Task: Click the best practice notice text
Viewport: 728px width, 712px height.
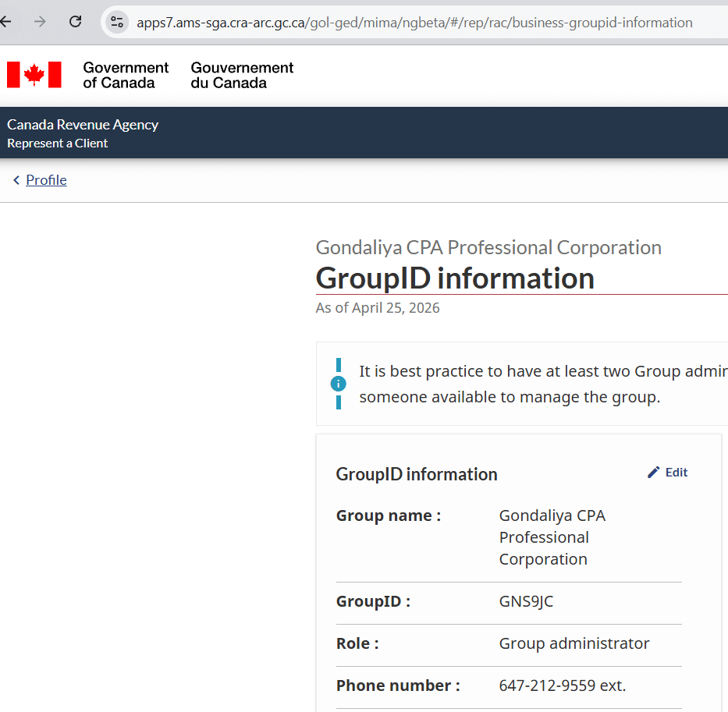Action: pyautogui.click(x=543, y=384)
